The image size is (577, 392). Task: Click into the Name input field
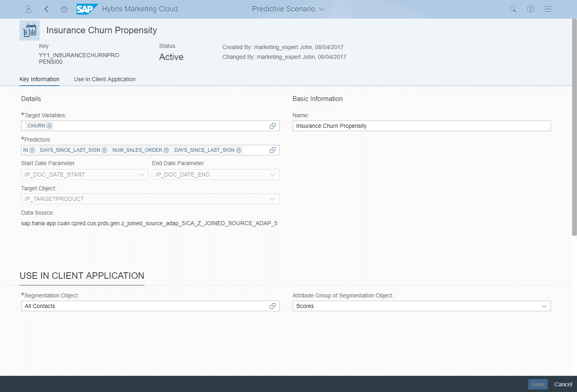coord(421,126)
